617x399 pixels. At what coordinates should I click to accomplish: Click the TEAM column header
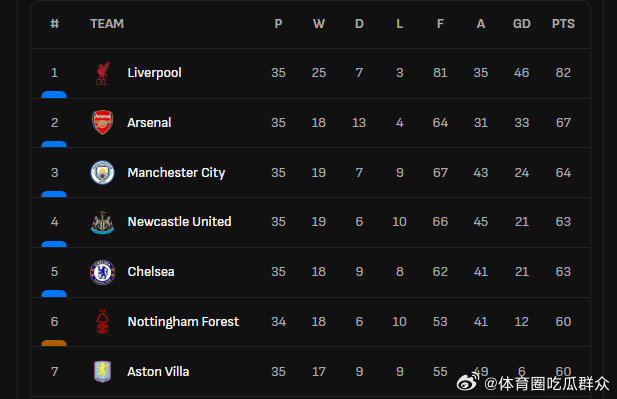(107, 24)
